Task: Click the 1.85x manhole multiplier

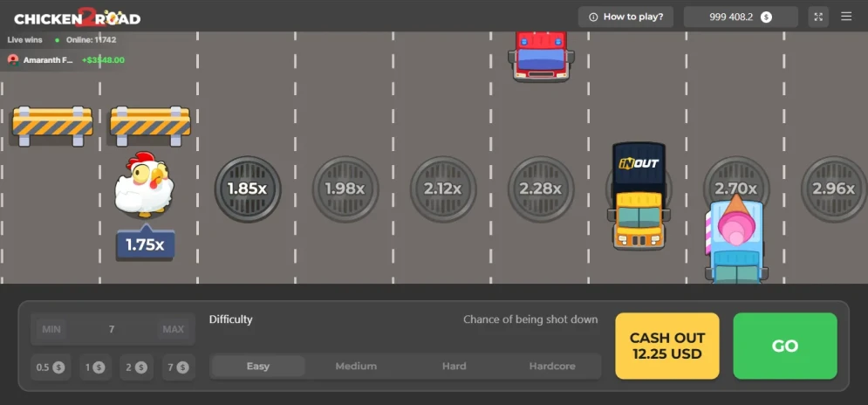Action: [x=248, y=189]
